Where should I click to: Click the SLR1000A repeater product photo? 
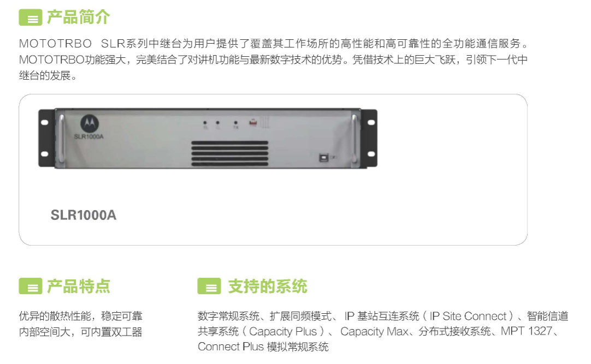208,138
